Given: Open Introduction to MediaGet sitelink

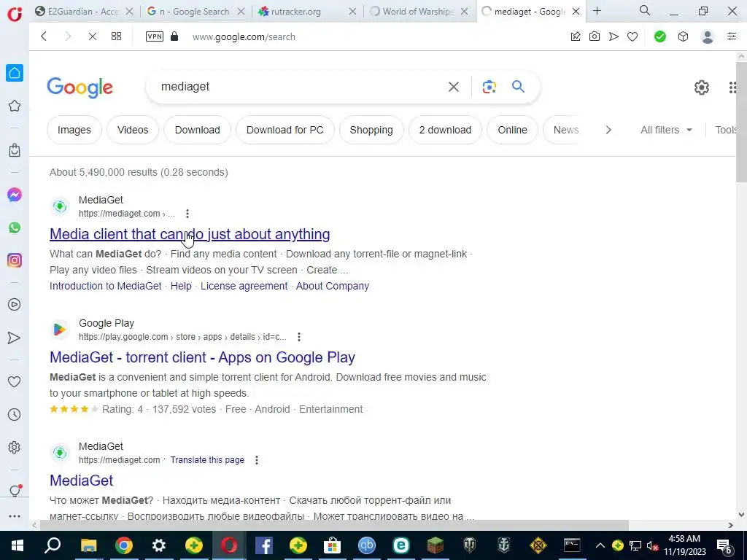Looking at the screenshot, I should 106,286.
